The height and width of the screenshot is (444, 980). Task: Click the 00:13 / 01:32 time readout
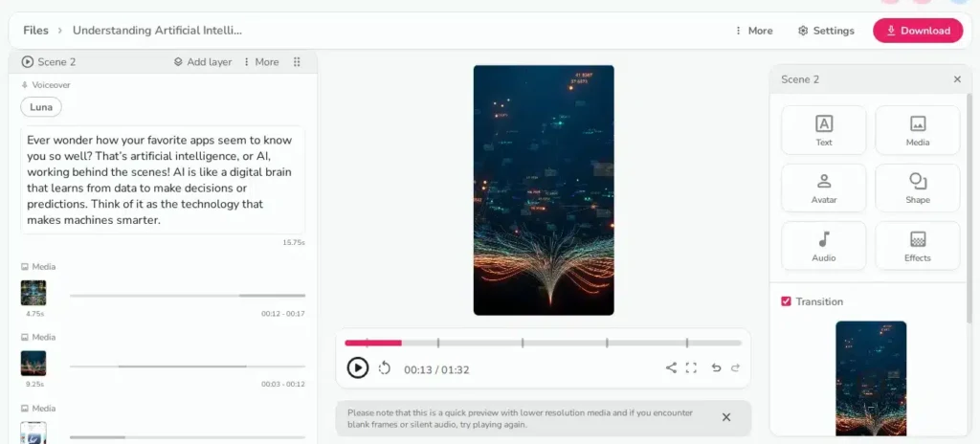tap(436, 369)
